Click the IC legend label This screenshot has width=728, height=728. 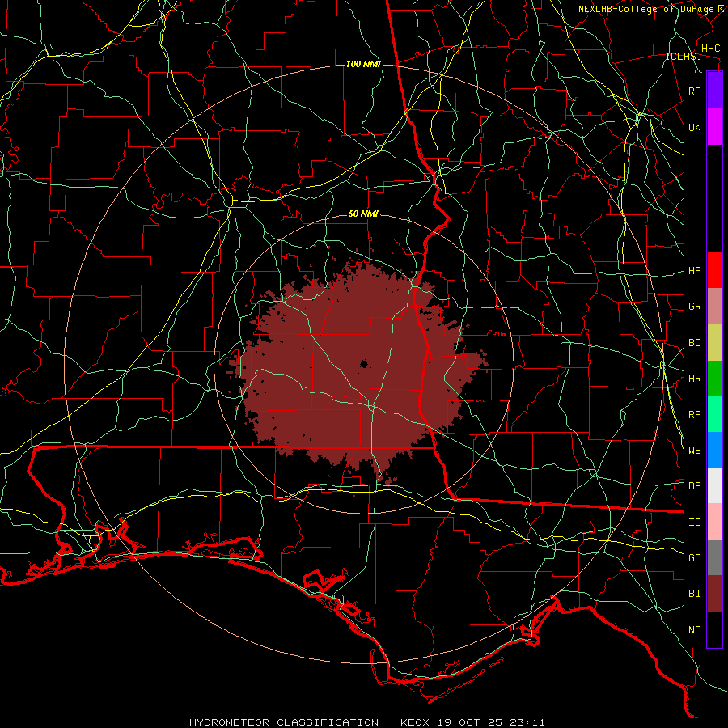[x=695, y=523]
